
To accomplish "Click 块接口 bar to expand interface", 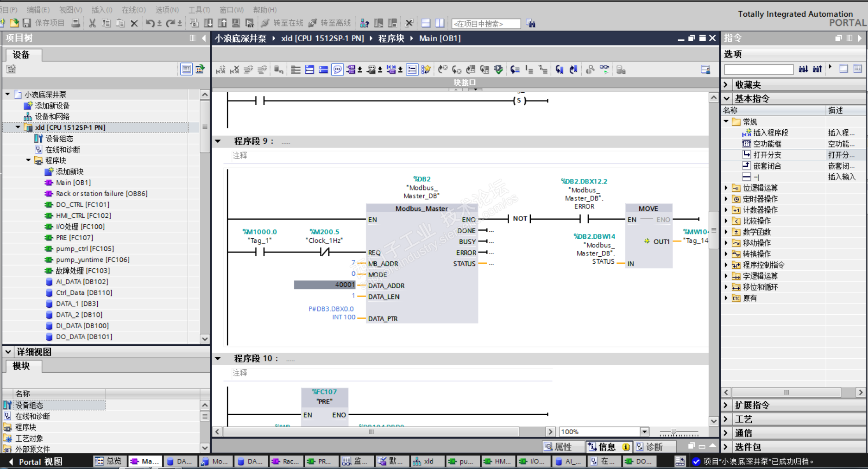I will coord(465,82).
